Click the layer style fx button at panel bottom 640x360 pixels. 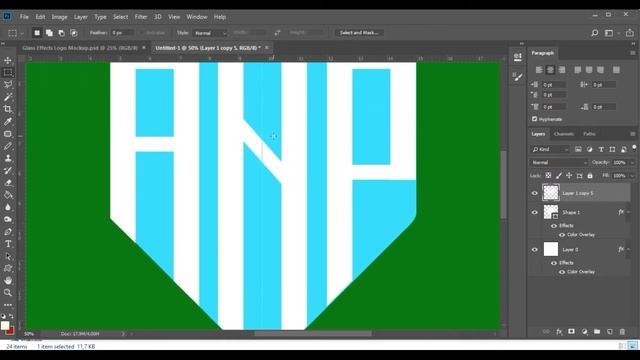coord(559,332)
